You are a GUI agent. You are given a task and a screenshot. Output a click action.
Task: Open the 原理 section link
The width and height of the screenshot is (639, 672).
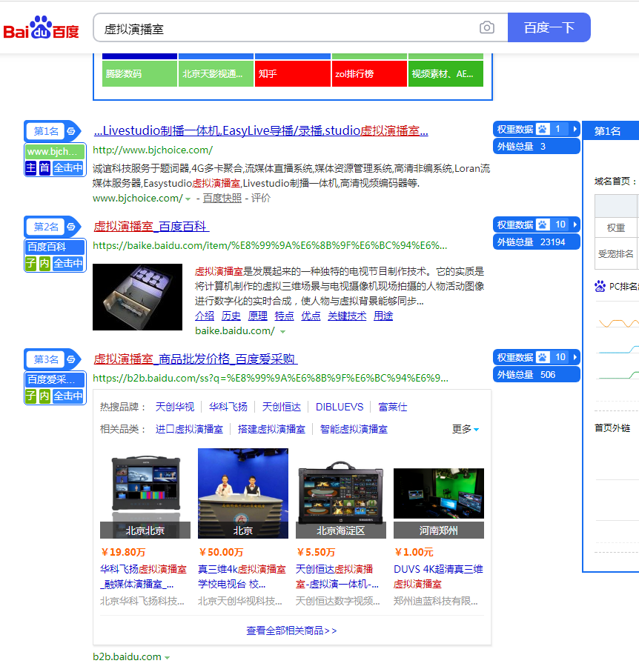point(258,316)
